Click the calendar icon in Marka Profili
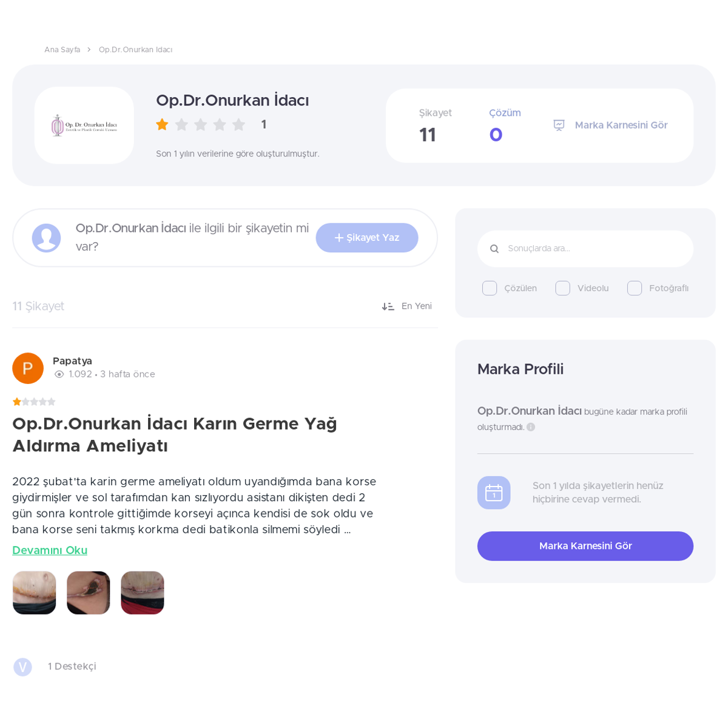This screenshot has height=728, width=728. click(494, 493)
